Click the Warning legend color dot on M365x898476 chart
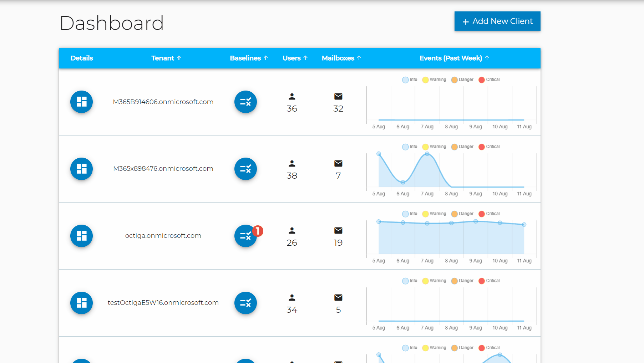 coord(425,147)
